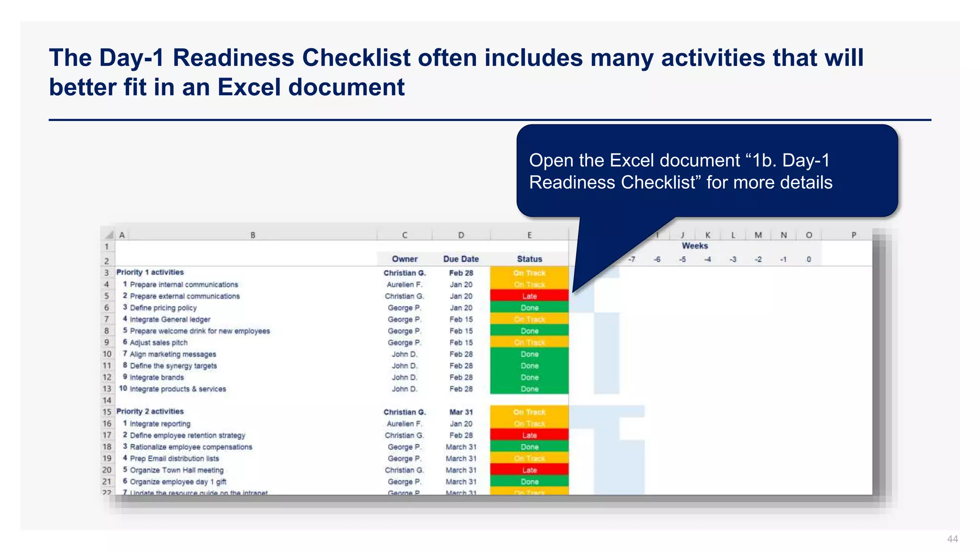Select row 15 header number
The image size is (980, 551).
point(107,412)
